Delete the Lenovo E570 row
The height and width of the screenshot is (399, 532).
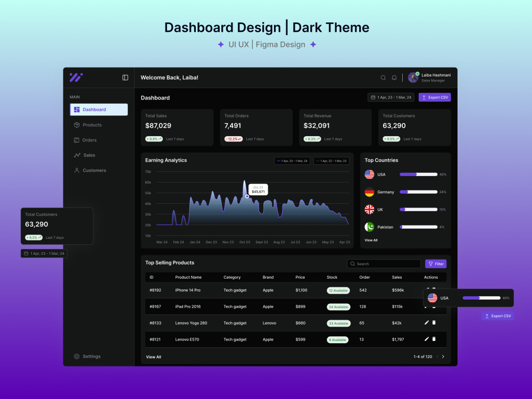434,339
